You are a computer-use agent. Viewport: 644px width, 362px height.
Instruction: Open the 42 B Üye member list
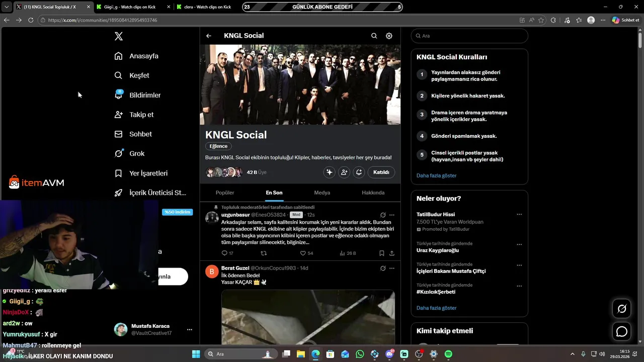tap(257, 172)
